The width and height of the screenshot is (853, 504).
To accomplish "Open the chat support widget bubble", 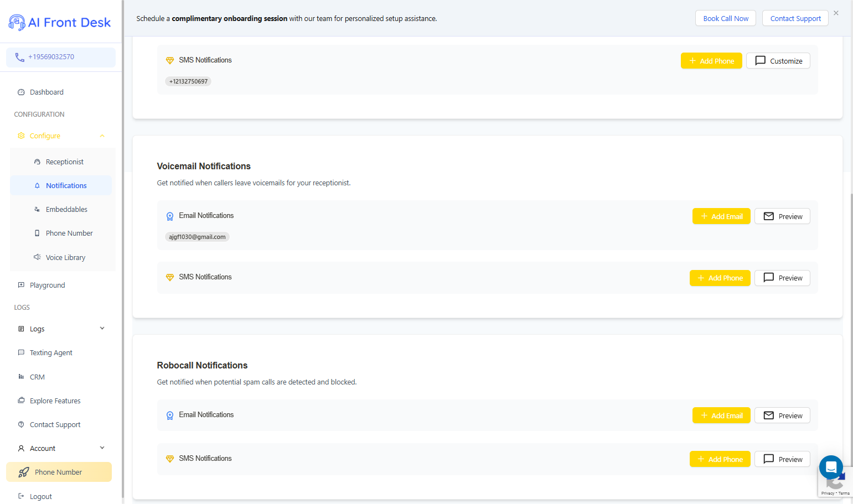I will pyautogui.click(x=831, y=467).
